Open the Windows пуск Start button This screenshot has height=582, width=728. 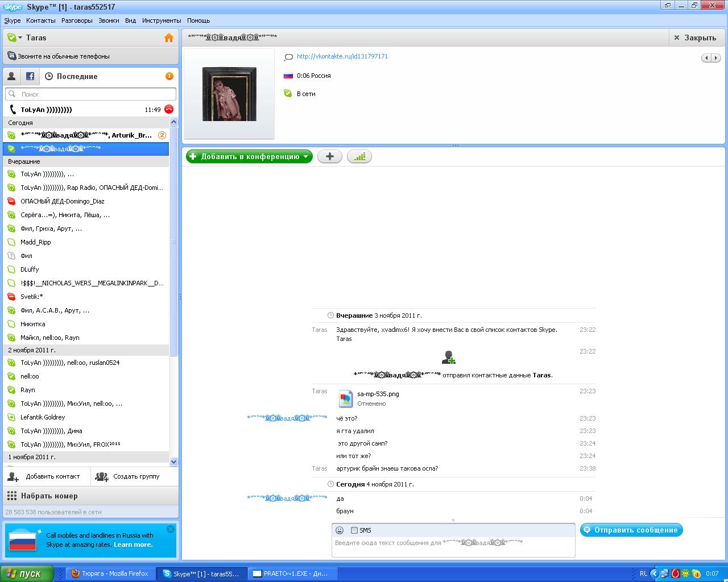pyautogui.click(x=27, y=573)
